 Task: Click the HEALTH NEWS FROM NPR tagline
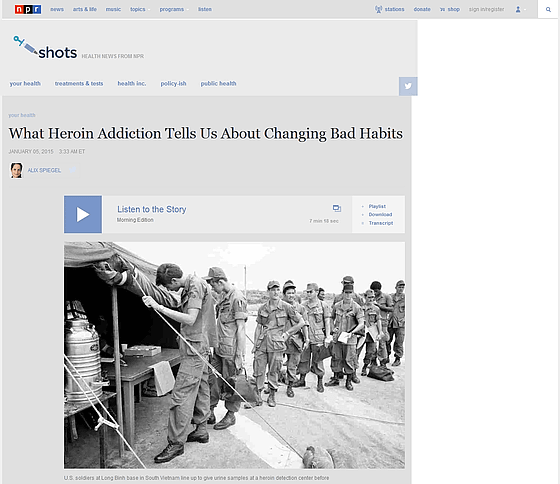point(112,56)
